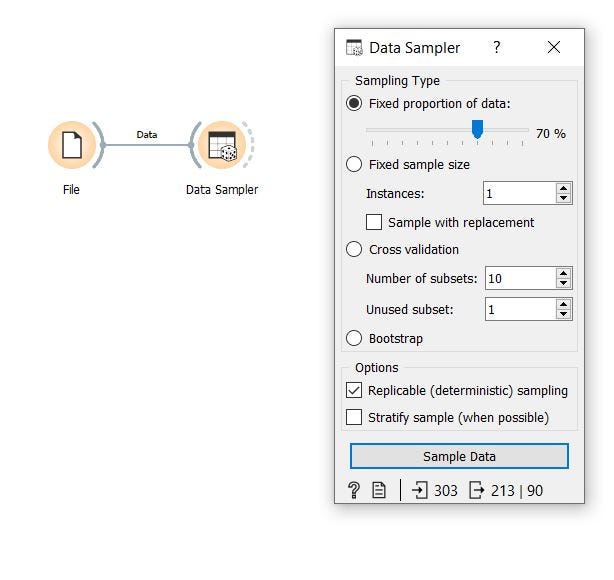Increase Instances value with up arrow
Viewport: 614px width, 580px height.
click(x=563, y=188)
